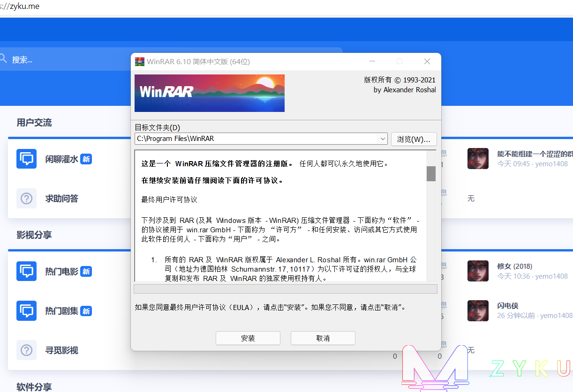The height and width of the screenshot is (392, 573).
Task: Click the 新 badge next to 热门剧集
Action: point(86,311)
